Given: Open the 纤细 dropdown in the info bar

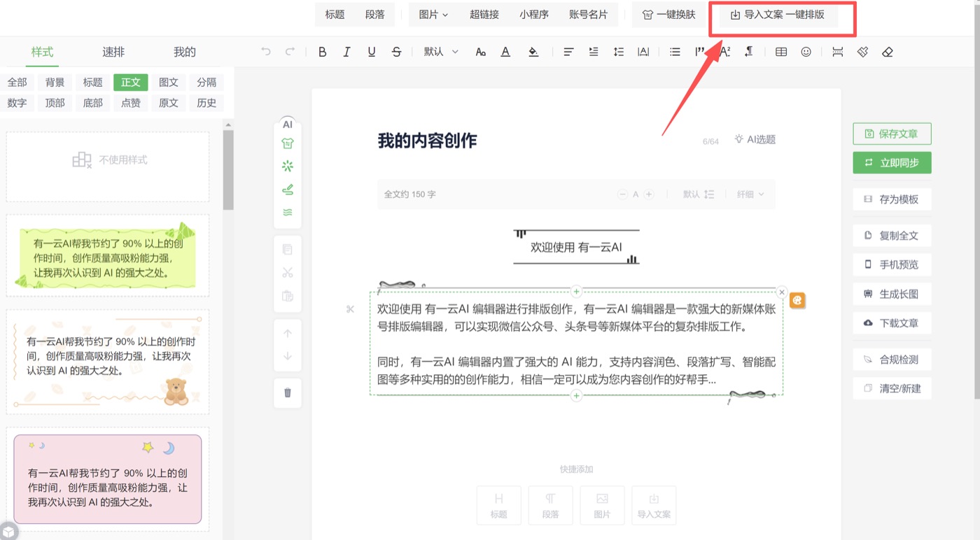Looking at the screenshot, I should [750, 194].
